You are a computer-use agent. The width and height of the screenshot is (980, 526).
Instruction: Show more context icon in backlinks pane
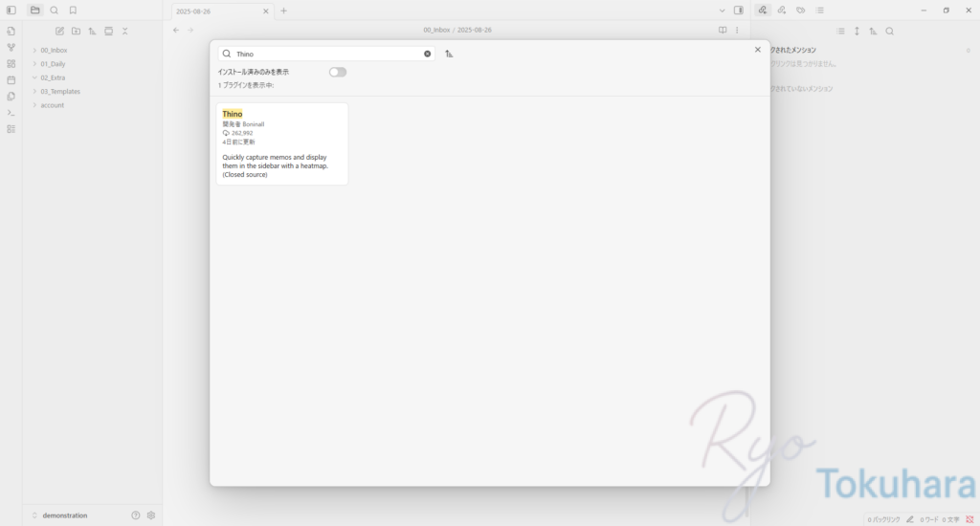(x=857, y=31)
